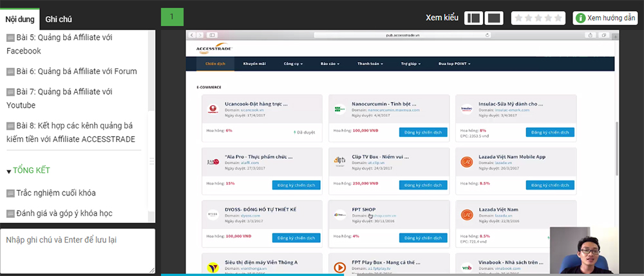Click the browser tabs overview icon
Image resolution: width=644 pixels, height=276 pixels.
click(x=604, y=35)
